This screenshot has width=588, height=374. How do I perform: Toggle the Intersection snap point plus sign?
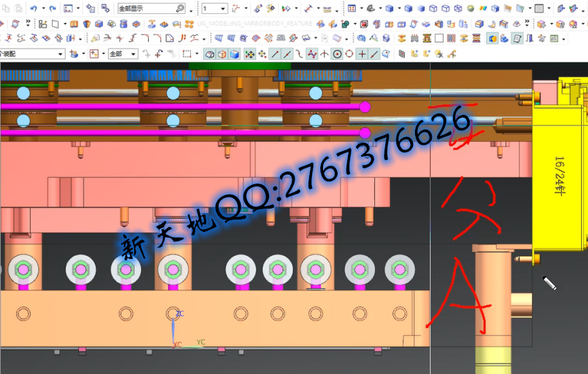pos(362,53)
